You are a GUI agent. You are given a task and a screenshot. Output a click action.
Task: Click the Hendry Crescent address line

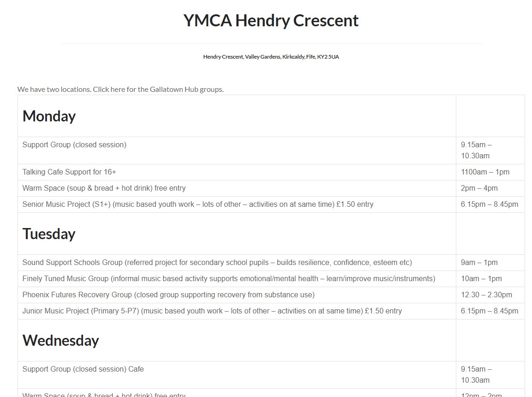click(x=271, y=57)
